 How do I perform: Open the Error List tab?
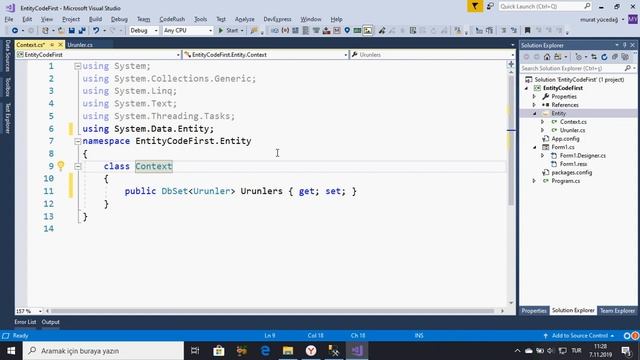pyautogui.click(x=25, y=322)
